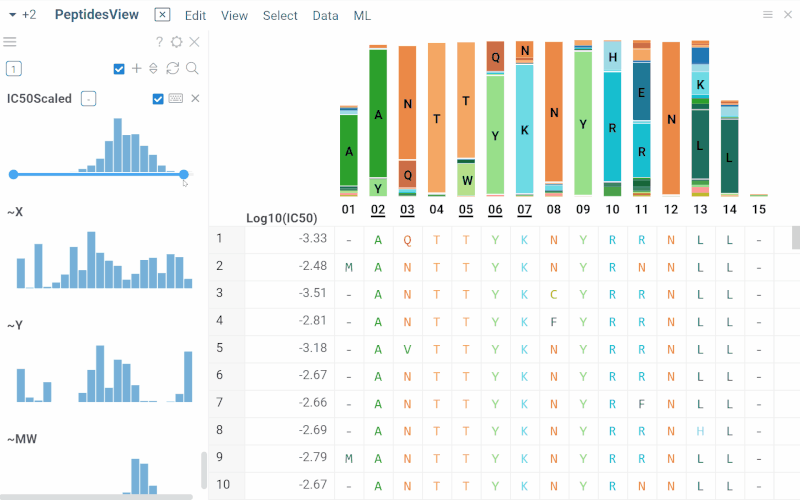Click the filter count badge showing 1

pyautogui.click(x=14, y=68)
